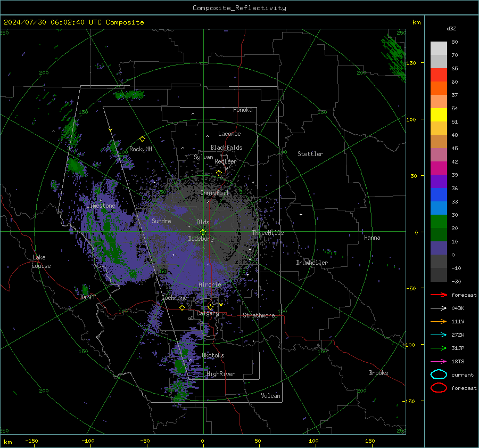Select the green 30 dBZ color swatch
479x448 pixels.
[x=439, y=221]
